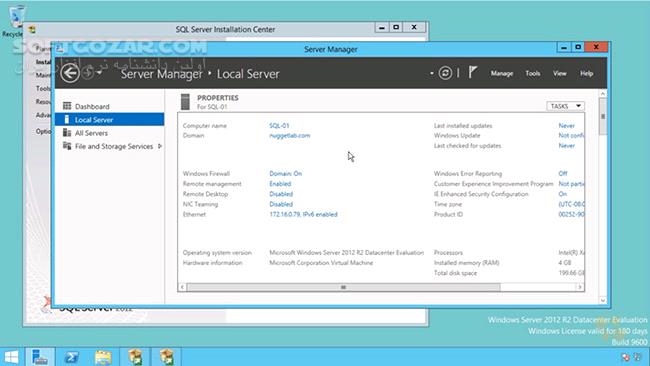This screenshot has width=650, height=366.
Task: Open the notifications flag icon
Action: 473,73
